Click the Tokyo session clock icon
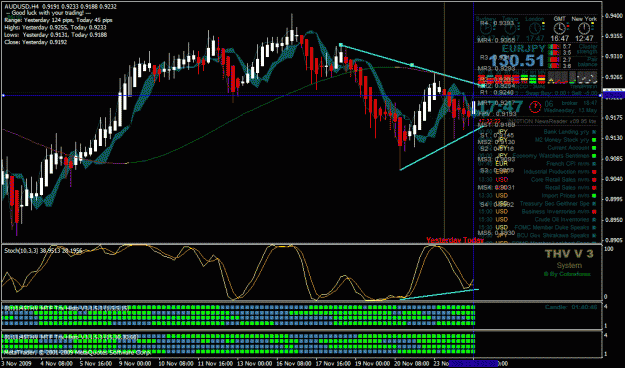The height and width of the screenshot is (368, 625). tap(510, 28)
